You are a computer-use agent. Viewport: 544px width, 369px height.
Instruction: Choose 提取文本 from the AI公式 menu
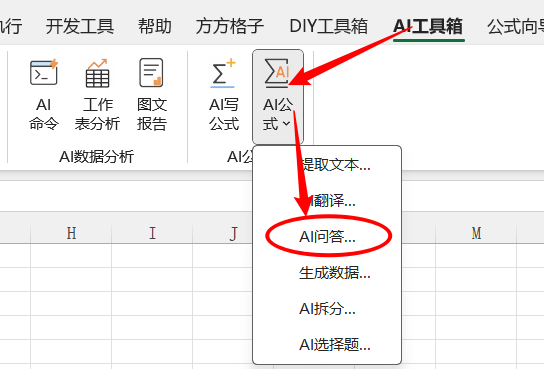(328, 164)
